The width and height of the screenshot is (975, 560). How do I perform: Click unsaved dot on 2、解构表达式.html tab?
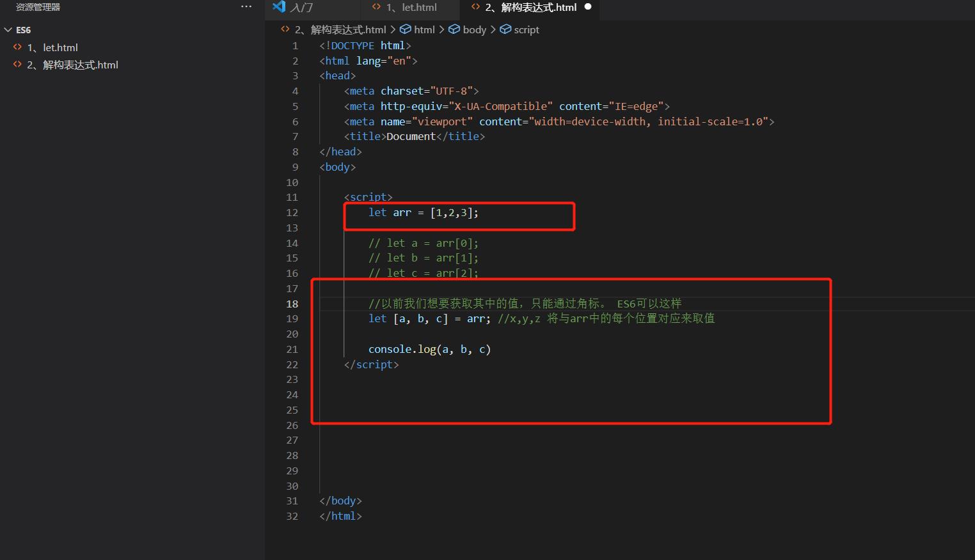point(588,7)
